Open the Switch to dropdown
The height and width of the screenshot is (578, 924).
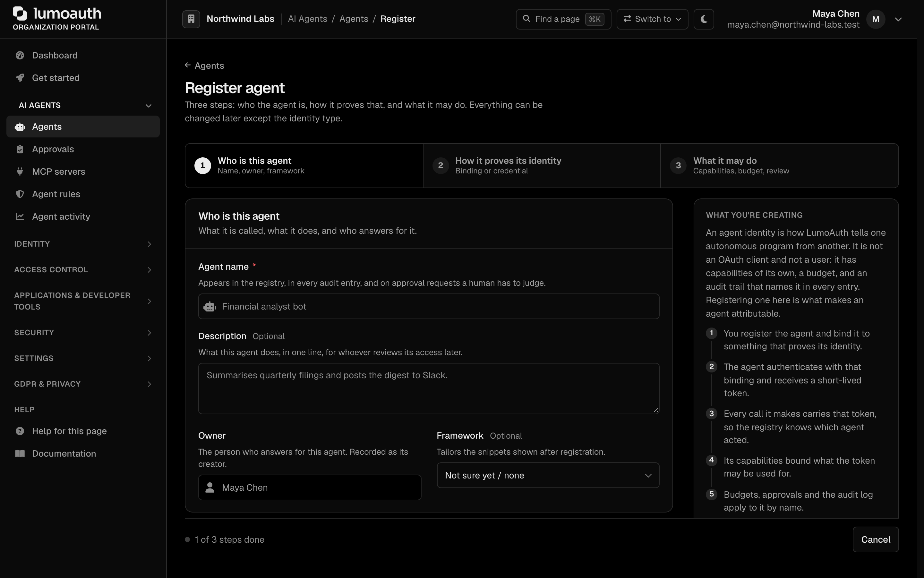coord(652,19)
